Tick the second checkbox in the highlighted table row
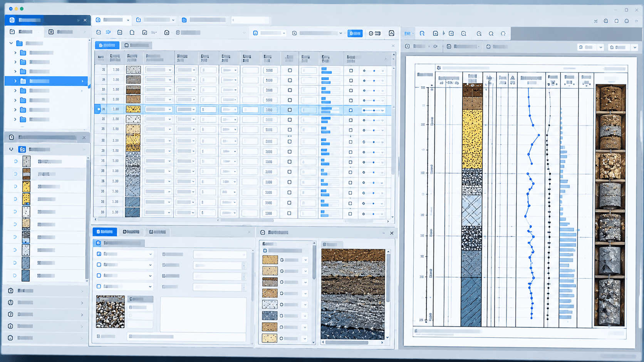Image resolution: width=644 pixels, height=362 pixels. click(351, 110)
